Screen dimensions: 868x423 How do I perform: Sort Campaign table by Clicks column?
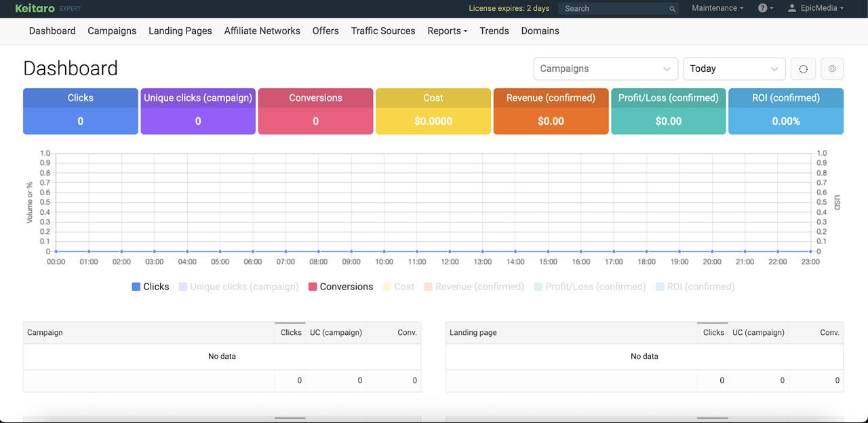tap(291, 333)
